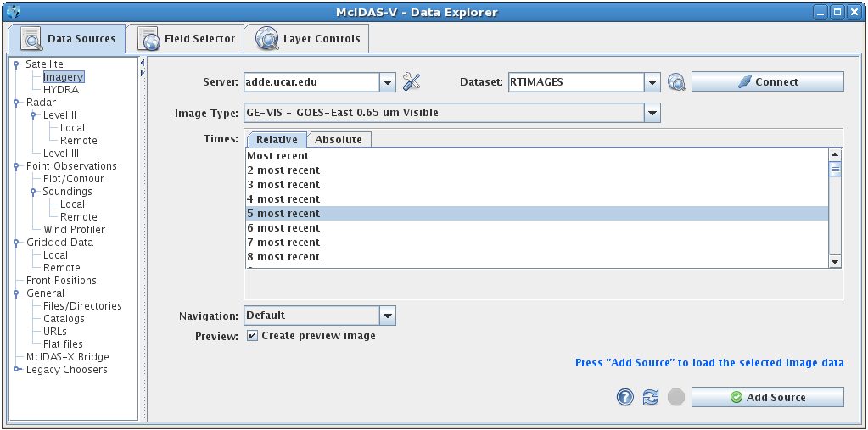Click the Add Source button
This screenshot has width=868, height=430.
coord(767,397)
